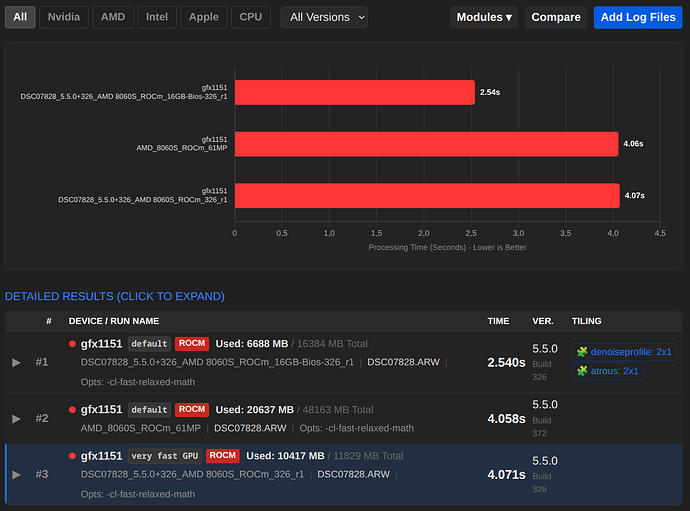
Task: Click the Compare button
Action: (556, 17)
